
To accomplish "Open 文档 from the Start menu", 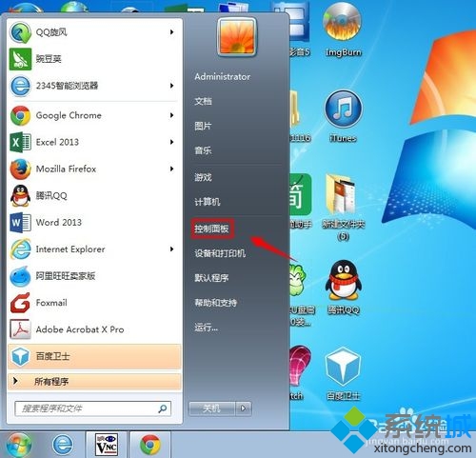I will coord(203,102).
